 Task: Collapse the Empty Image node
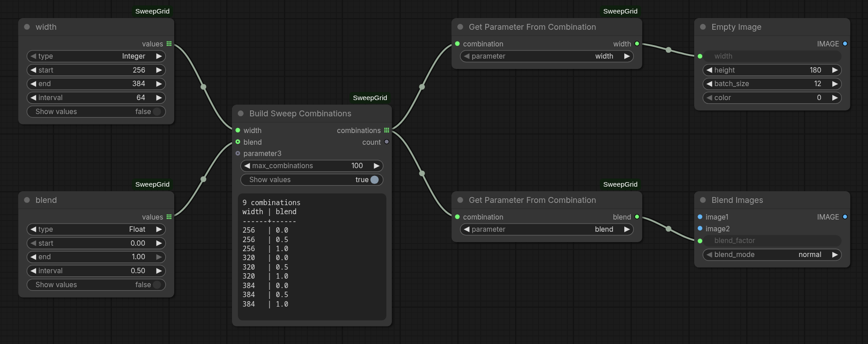tap(703, 27)
